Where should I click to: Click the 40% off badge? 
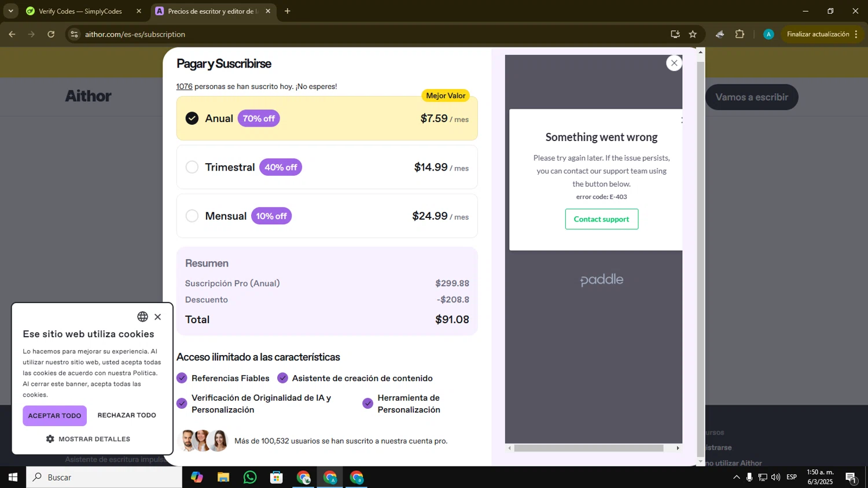coord(281,167)
